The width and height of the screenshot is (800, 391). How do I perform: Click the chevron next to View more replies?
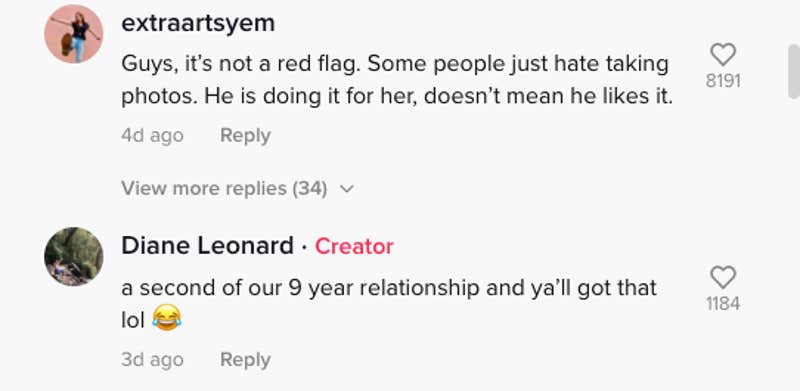347,189
